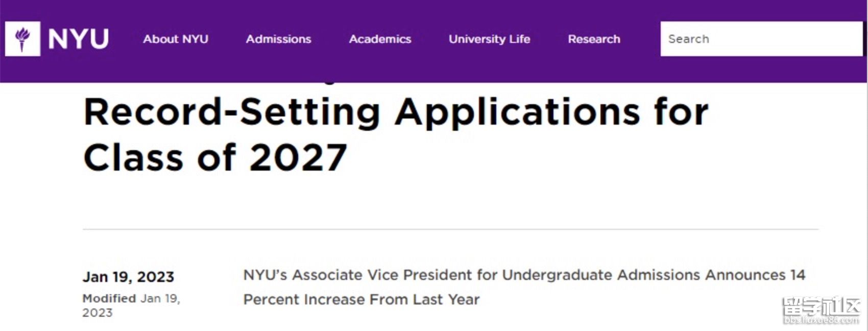This screenshot has width=868, height=331.
Task: Click the "14" ending the subtitle's first line
Action: 798,275
